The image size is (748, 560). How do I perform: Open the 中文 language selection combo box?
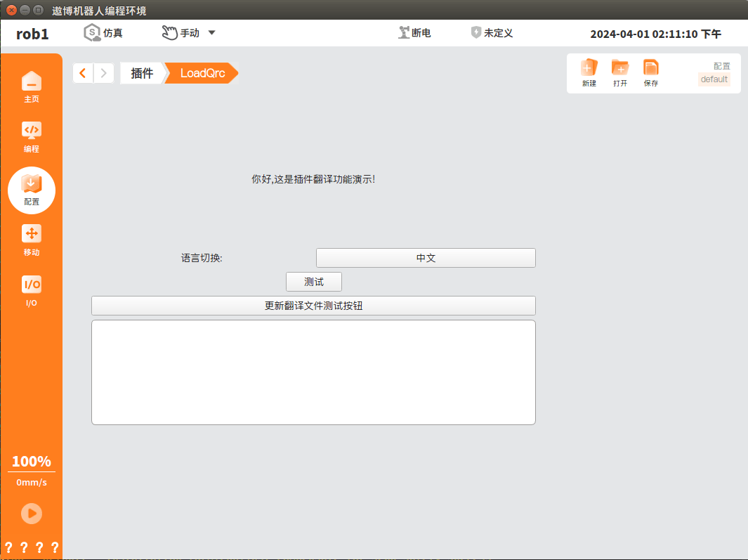pyautogui.click(x=426, y=258)
